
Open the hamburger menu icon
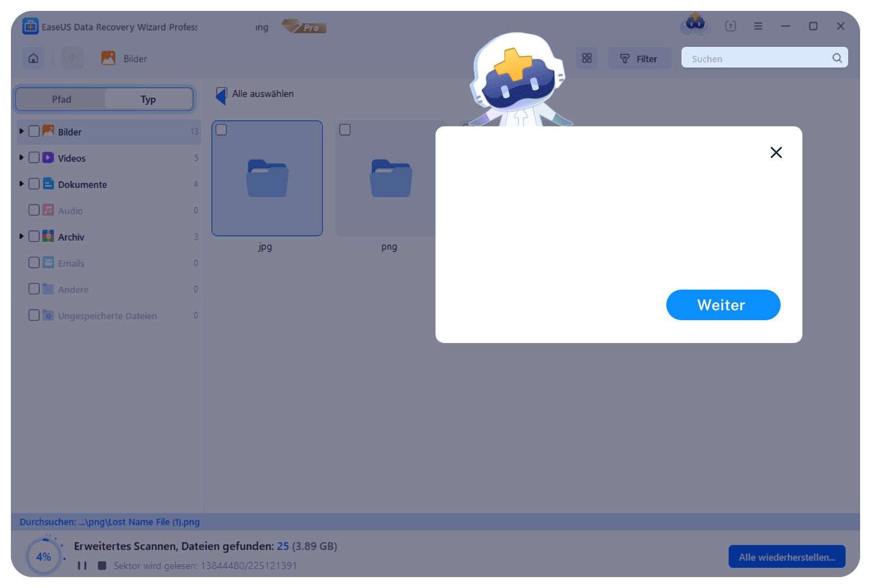(758, 26)
